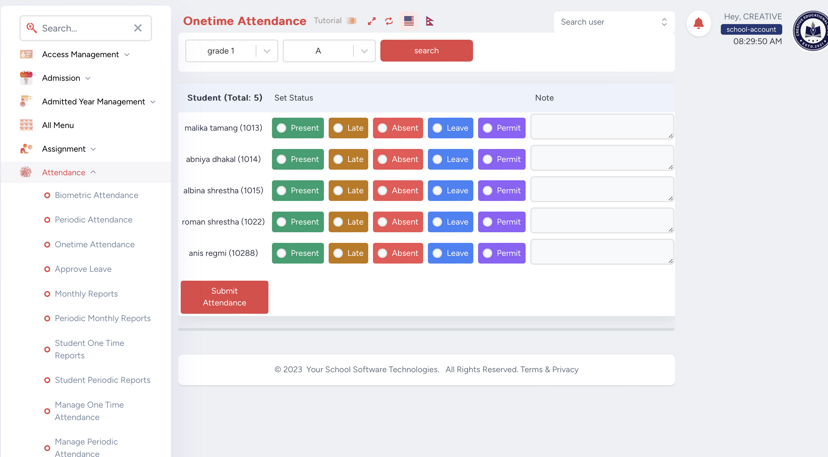The width and height of the screenshot is (828, 457).
Task: Click the red search button
Action: (x=427, y=51)
